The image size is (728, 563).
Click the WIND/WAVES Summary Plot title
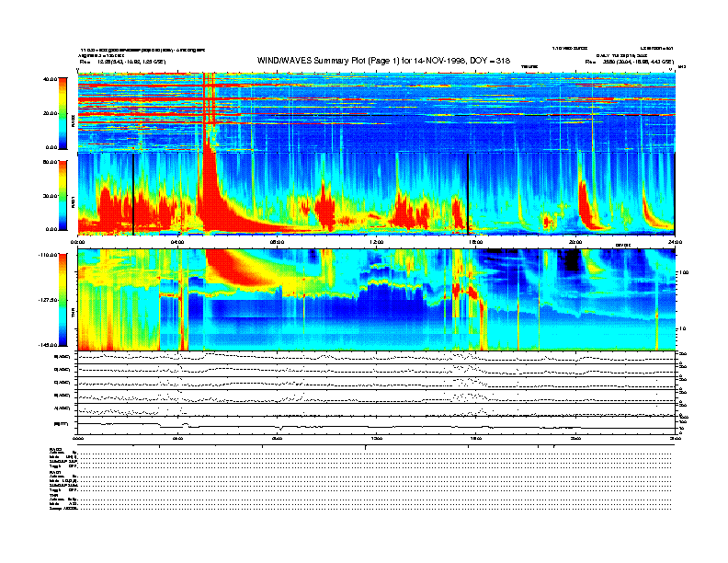(x=383, y=61)
